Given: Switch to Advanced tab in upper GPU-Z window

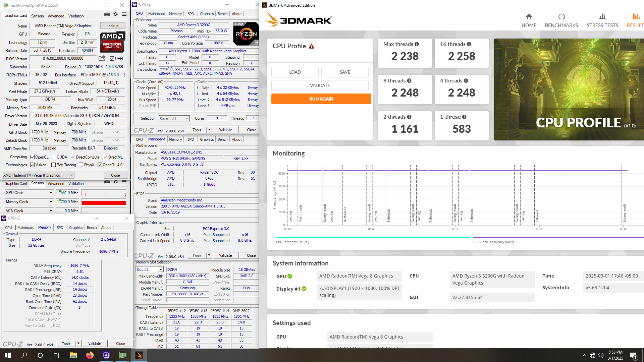Looking at the screenshot, I should coord(56,16).
